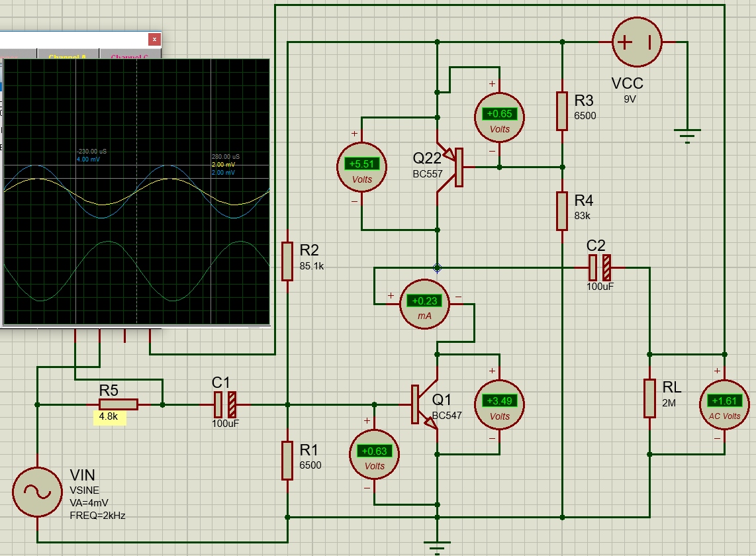
Task: Select the R4 resistor symbol
Action: [x=562, y=211]
